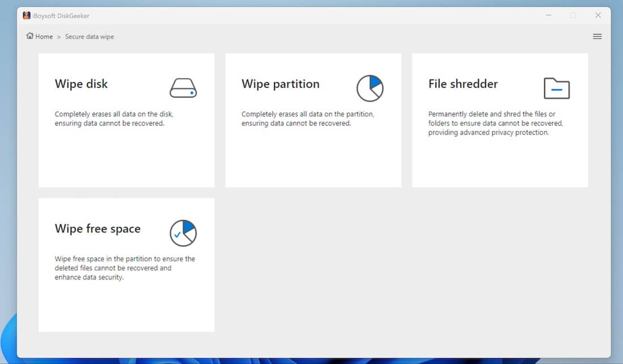This screenshot has width=623, height=364.
Task: Open the hamburger menu at top right
Action: 597,37
